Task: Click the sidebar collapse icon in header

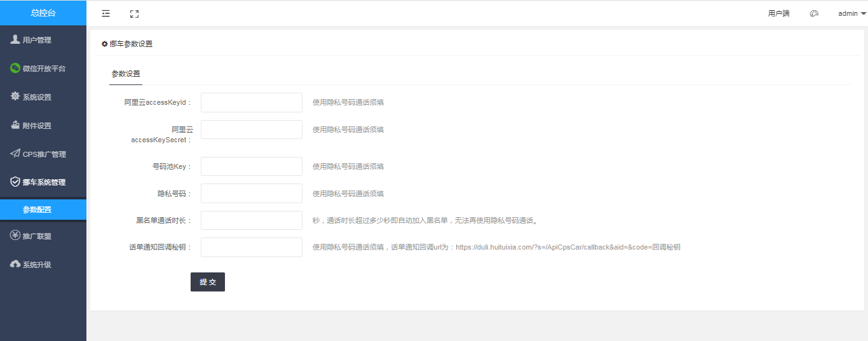Action: coord(105,13)
